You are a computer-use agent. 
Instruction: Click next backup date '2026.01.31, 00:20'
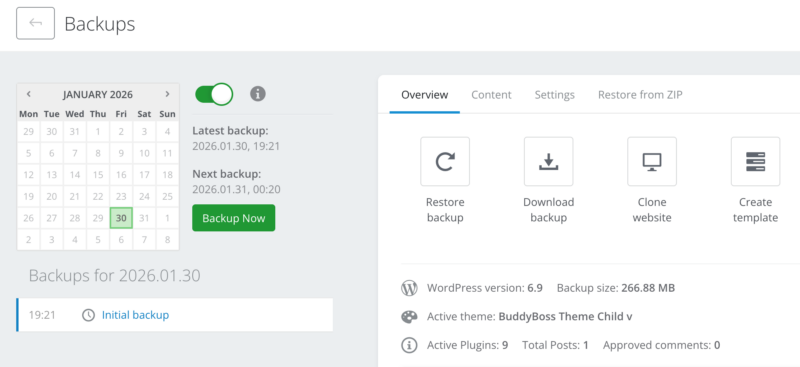[236, 190]
